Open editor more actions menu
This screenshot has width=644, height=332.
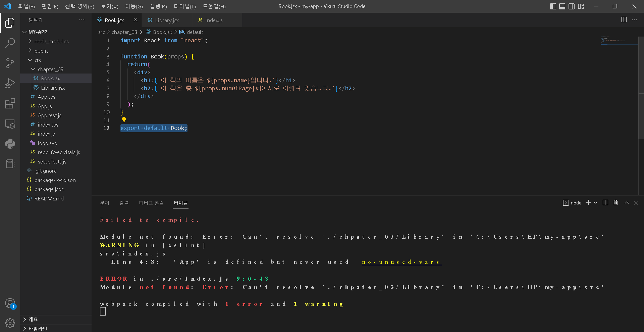coord(634,20)
